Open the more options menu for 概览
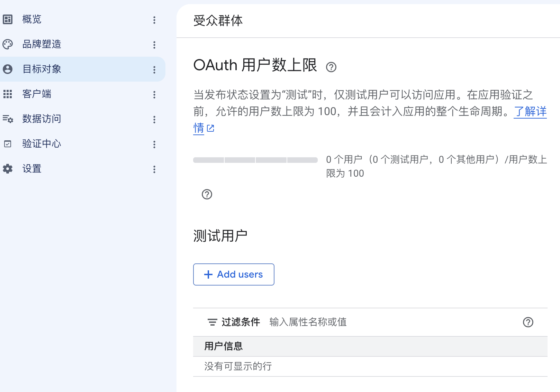Screen dimensions: 560x392 point(154,20)
